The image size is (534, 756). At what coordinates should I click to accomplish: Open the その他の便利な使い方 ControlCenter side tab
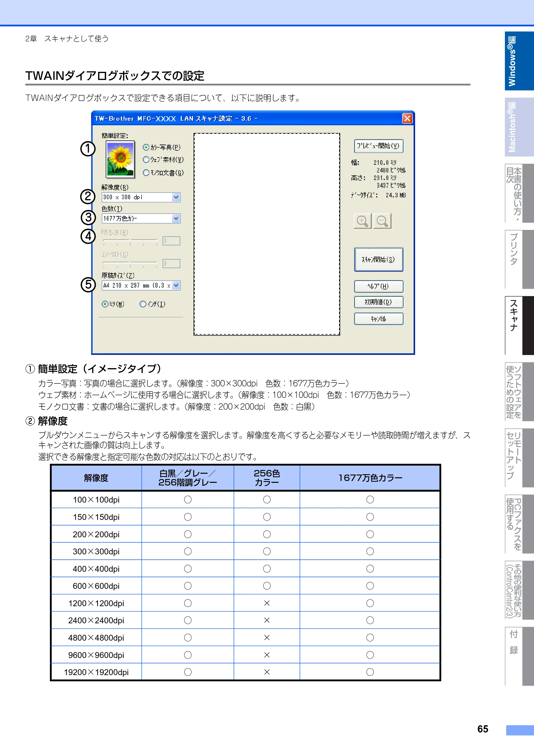[x=519, y=590]
